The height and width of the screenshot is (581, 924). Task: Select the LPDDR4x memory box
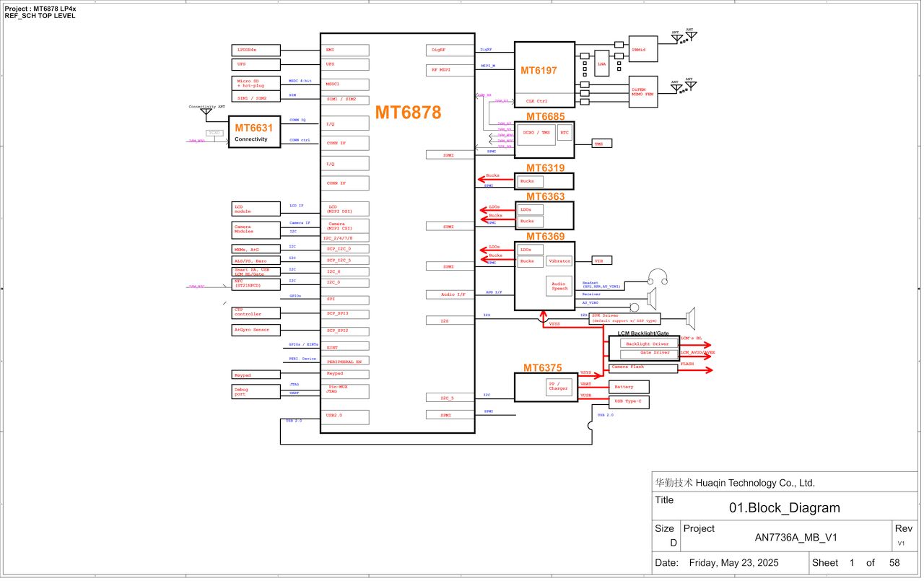click(x=256, y=50)
